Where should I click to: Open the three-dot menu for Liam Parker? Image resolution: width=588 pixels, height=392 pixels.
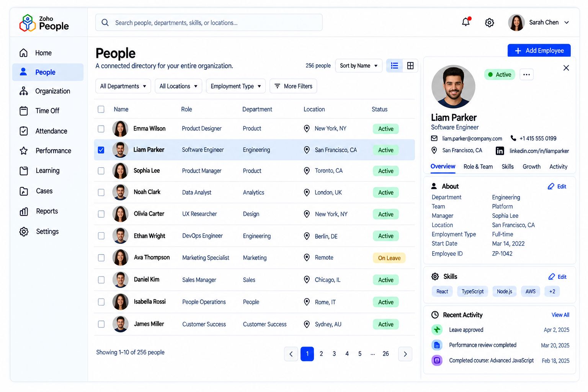tap(526, 75)
